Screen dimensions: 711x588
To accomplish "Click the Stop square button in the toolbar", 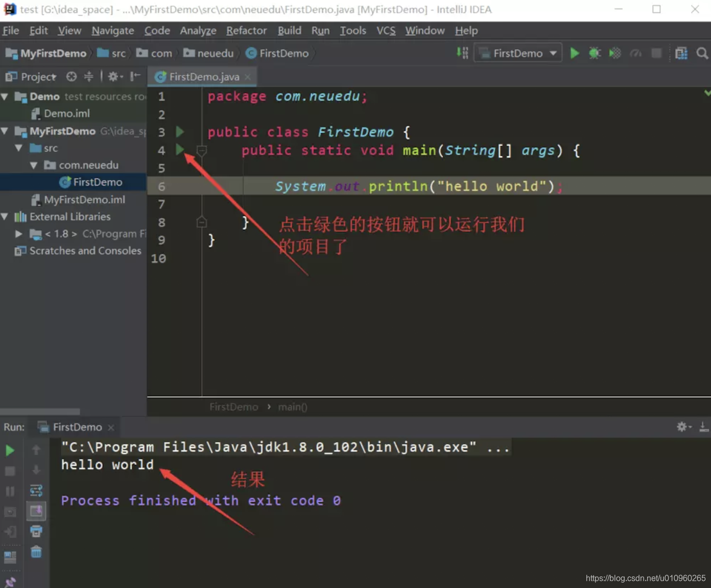I will tap(657, 53).
